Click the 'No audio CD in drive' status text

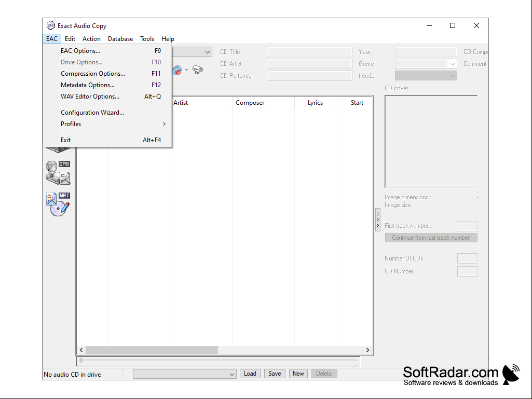coord(72,375)
